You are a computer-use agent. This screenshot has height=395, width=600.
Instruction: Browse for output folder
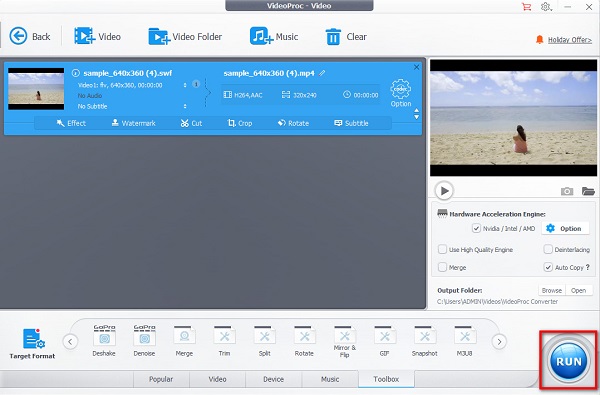click(552, 291)
